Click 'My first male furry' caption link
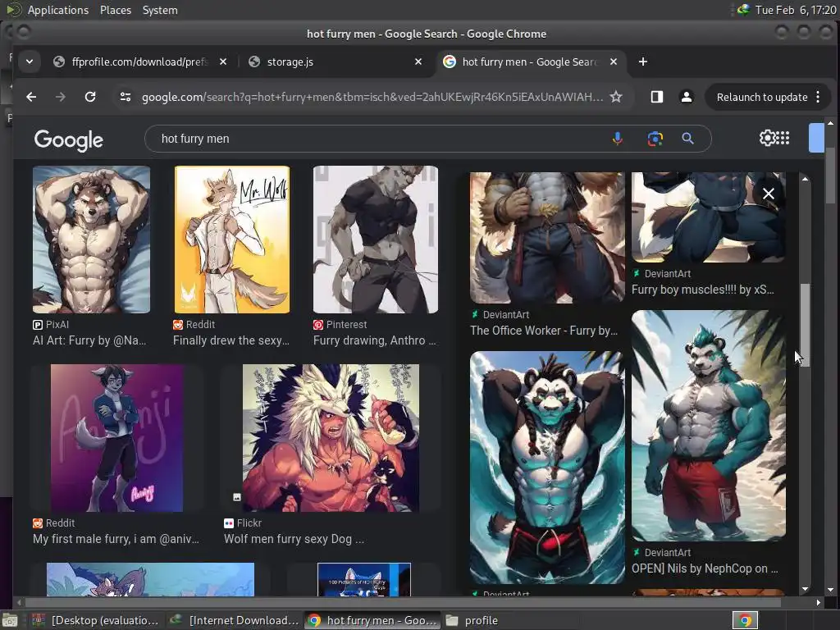840x630 pixels. (116, 539)
